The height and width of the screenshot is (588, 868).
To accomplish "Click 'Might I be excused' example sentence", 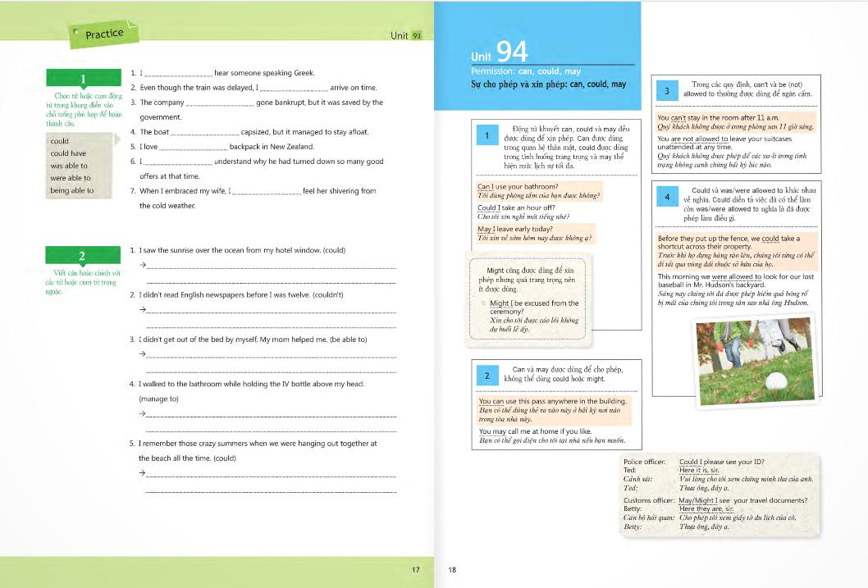I will 533,303.
